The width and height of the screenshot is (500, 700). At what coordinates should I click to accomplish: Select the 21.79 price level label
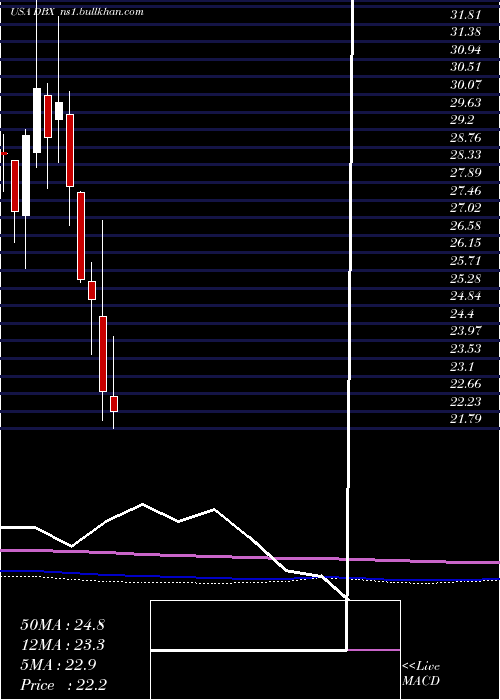tap(466, 419)
